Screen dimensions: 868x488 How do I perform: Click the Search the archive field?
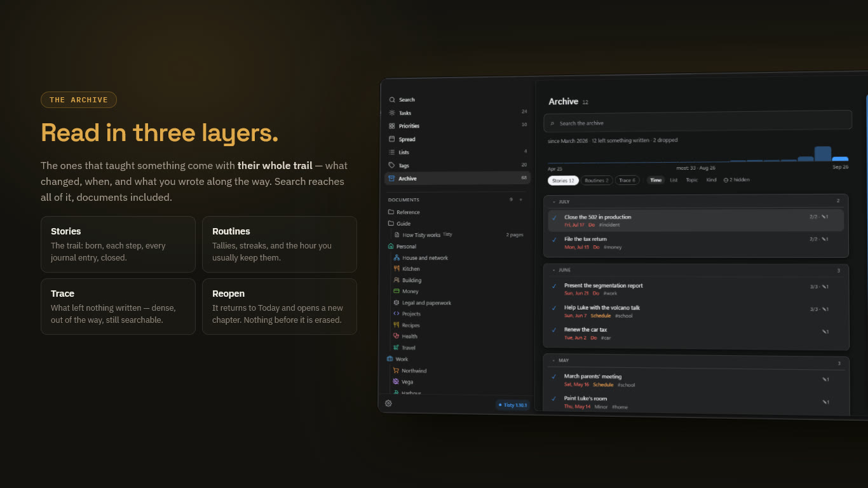click(x=698, y=121)
